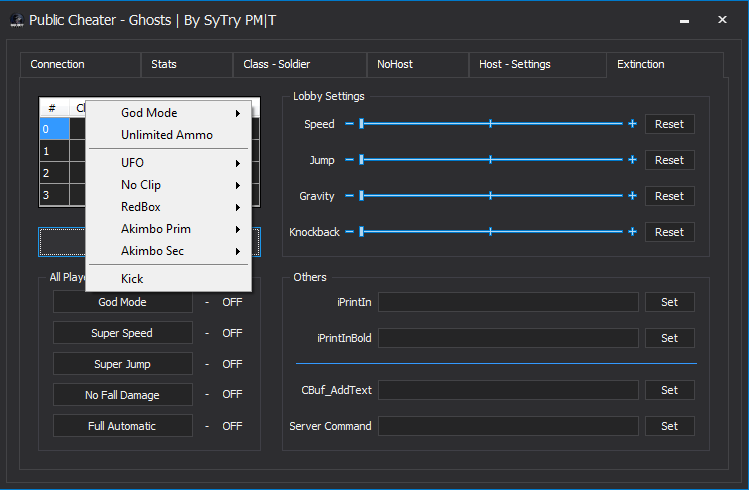Increase Speed with the plus icon
This screenshot has height=490, width=749.
632,124
